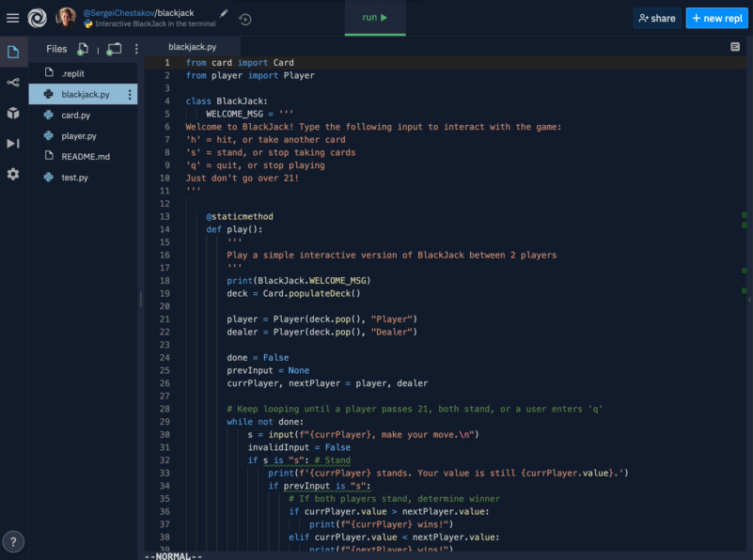753x560 pixels.
Task: Click the Replit logo icon
Action: click(x=37, y=18)
